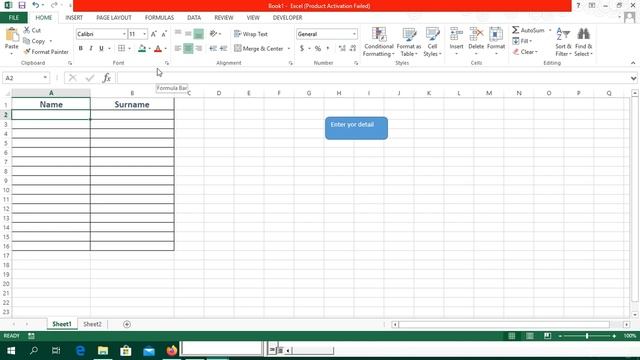The width and height of the screenshot is (640, 360).
Task: Click the Firefox taskbar icon
Action: tap(172, 350)
